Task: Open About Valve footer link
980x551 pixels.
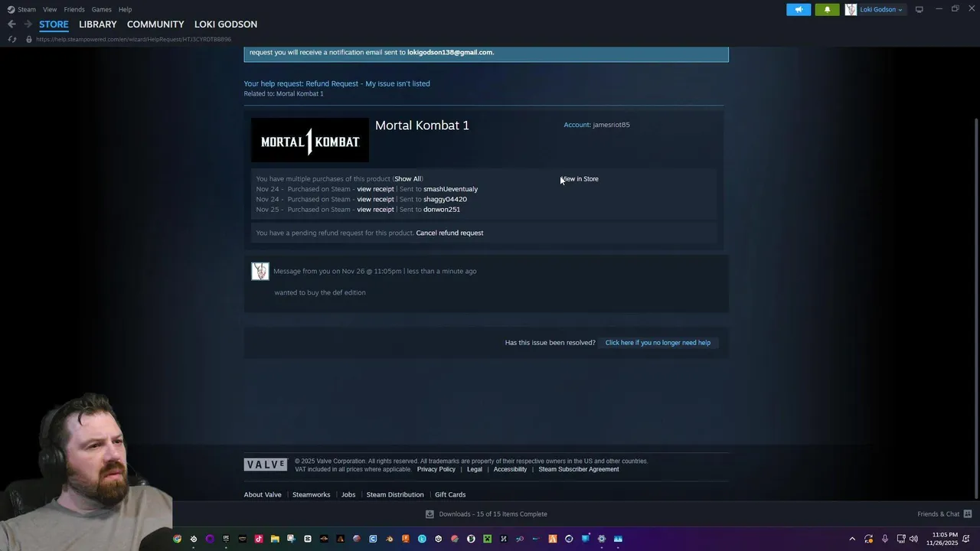Action: pos(263,494)
